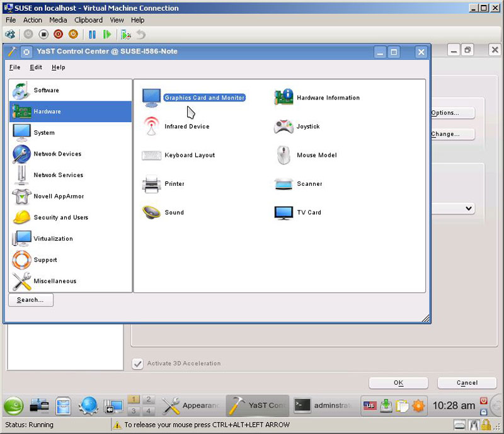Open Keyboard Layout module

[x=178, y=155]
